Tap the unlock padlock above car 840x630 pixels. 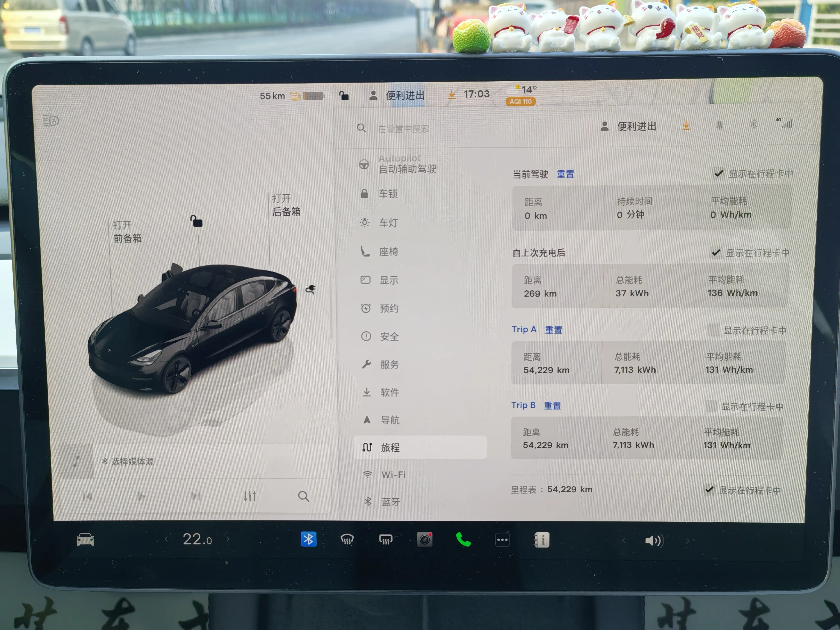[x=196, y=221]
